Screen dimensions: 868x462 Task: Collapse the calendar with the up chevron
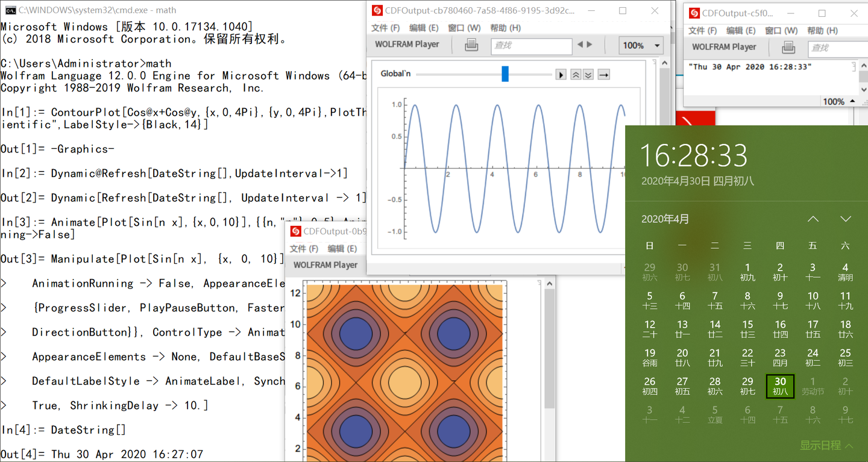pyautogui.click(x=813, y=219)
